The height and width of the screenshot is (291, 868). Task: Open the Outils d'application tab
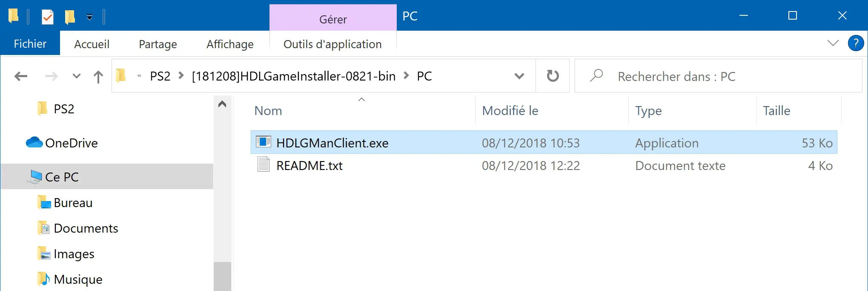point(332,44)
